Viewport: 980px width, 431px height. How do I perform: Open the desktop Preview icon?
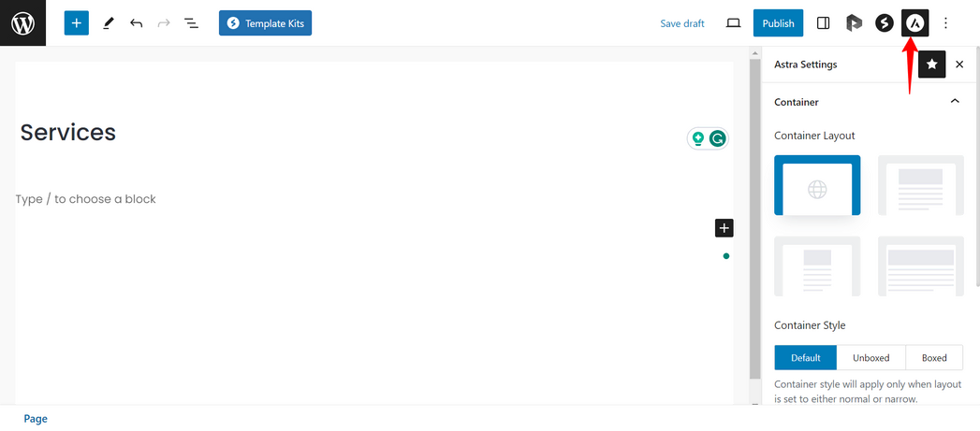point(733,23)
